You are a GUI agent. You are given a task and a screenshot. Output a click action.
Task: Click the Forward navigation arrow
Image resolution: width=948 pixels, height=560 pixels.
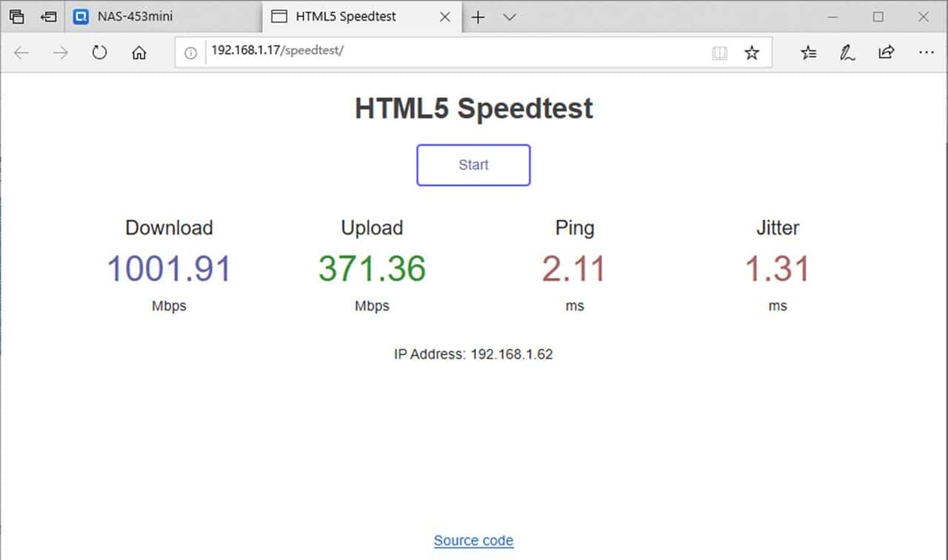tap(61, 53)
